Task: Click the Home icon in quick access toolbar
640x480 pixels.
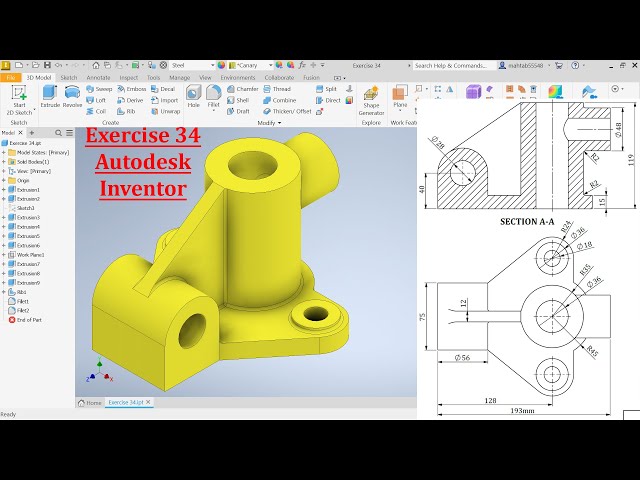Action: pyautogui.click(x=96, y=65)
